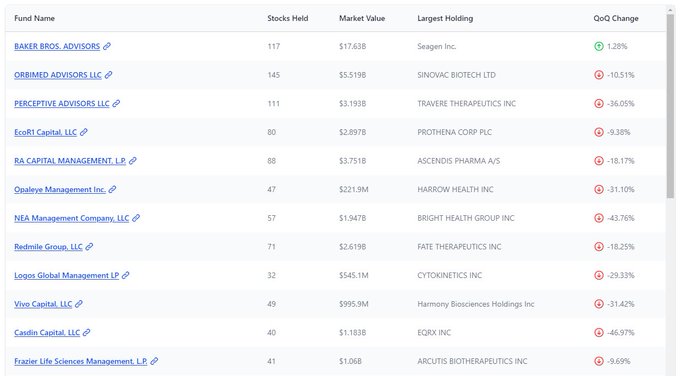
Task: Click $5.519B market value cell
Action: click(352, 75)
